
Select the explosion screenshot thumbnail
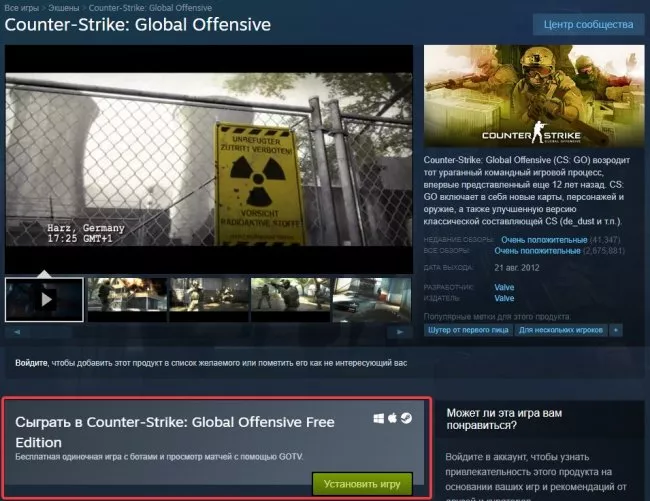[127, 299]
